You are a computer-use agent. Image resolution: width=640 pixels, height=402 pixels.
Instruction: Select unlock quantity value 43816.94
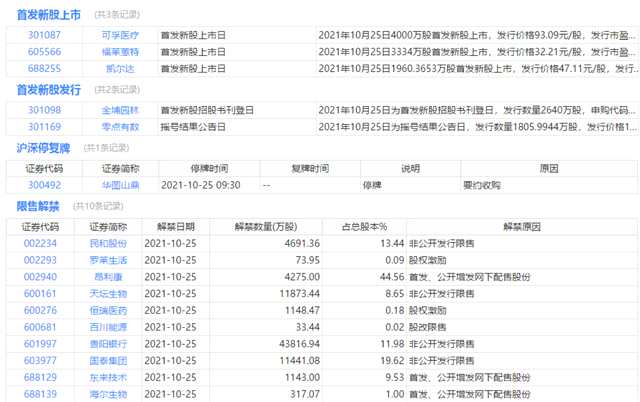click(x=300, y=344)
